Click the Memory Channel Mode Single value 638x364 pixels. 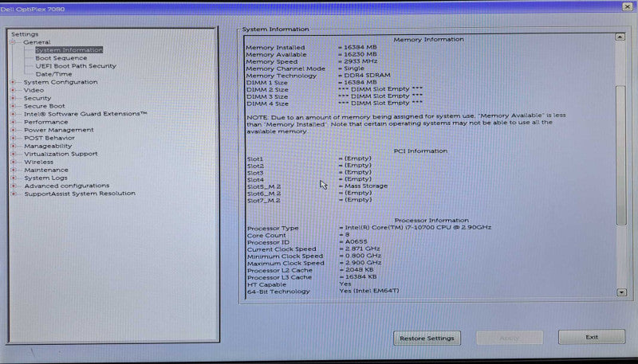coord(354,68)
